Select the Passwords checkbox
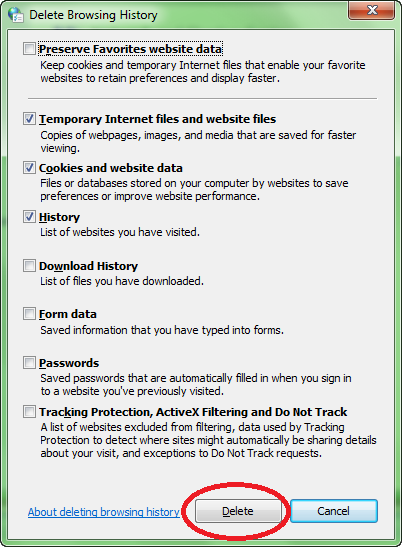402x547 pixels. pyautogui.click(x=29, y=363)
